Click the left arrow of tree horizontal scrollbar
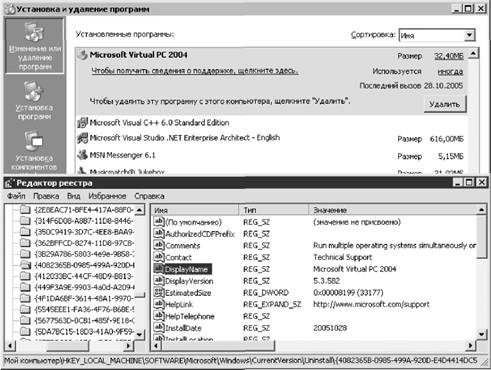Screen dimensions: 491x370 (10, 346)
